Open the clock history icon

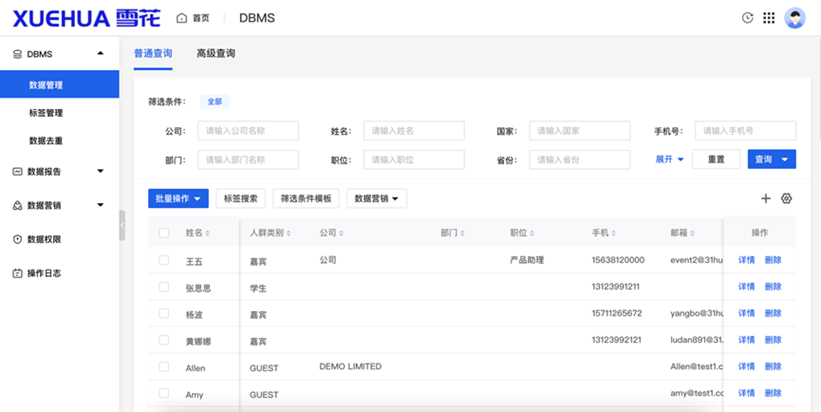(747, 18)
